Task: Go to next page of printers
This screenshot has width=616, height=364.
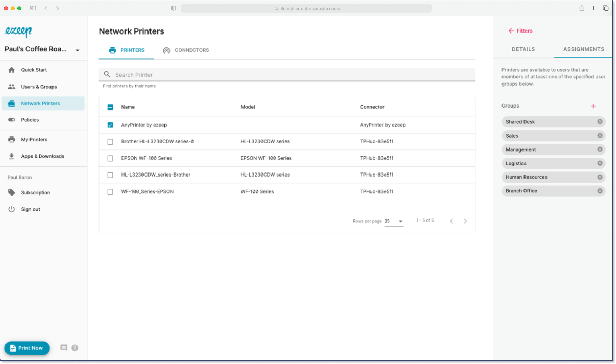Action: (x=465, y=221)
